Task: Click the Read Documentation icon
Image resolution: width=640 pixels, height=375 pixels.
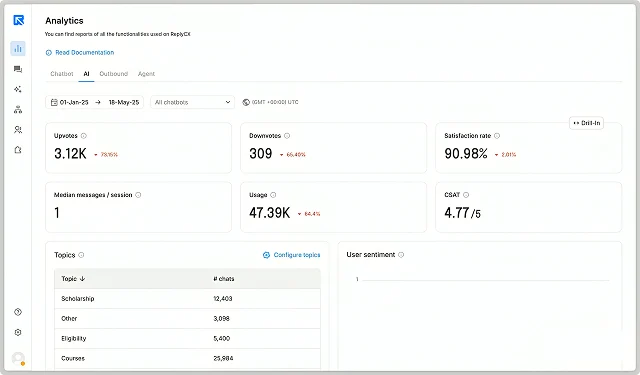Action: tap(49, 53)
